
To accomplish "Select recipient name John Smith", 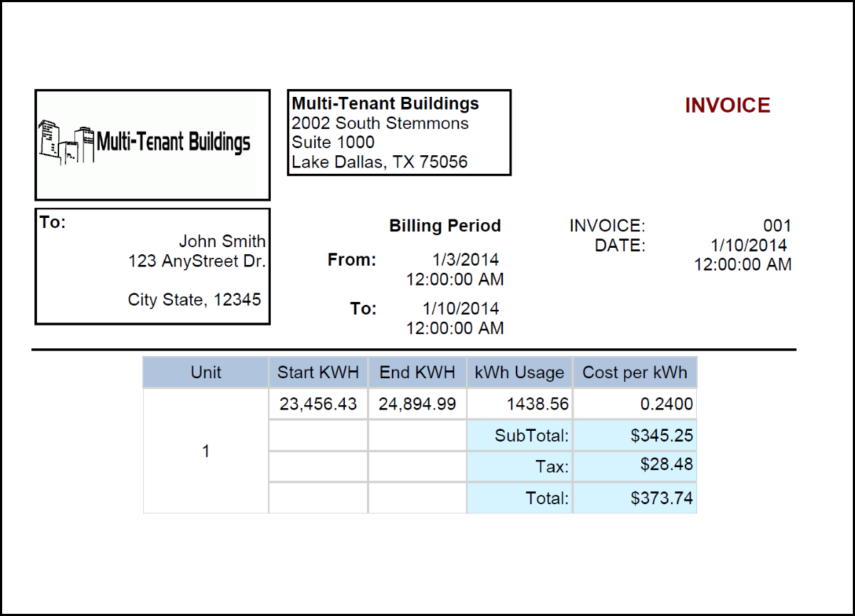I will [x=222, y=241].
